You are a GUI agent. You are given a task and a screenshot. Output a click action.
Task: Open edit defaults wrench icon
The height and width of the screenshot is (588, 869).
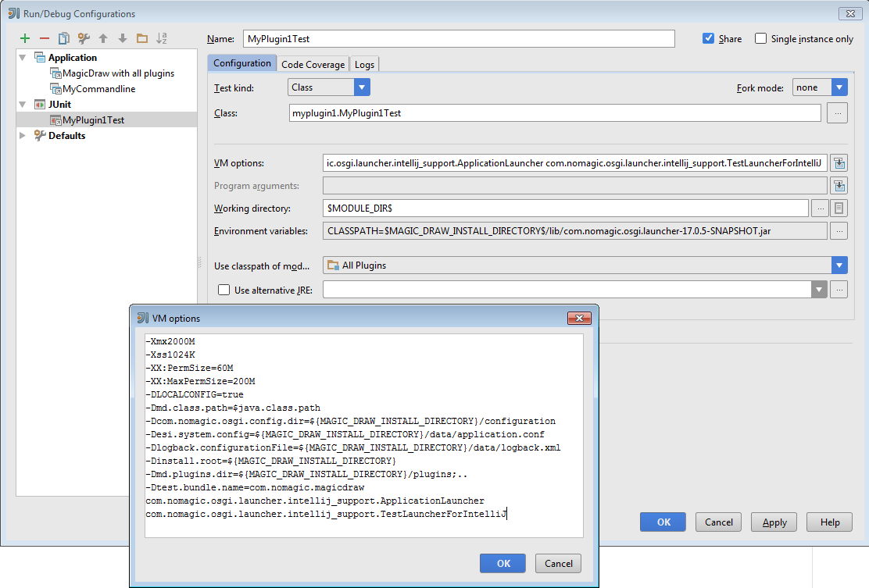tap(84, 38)
